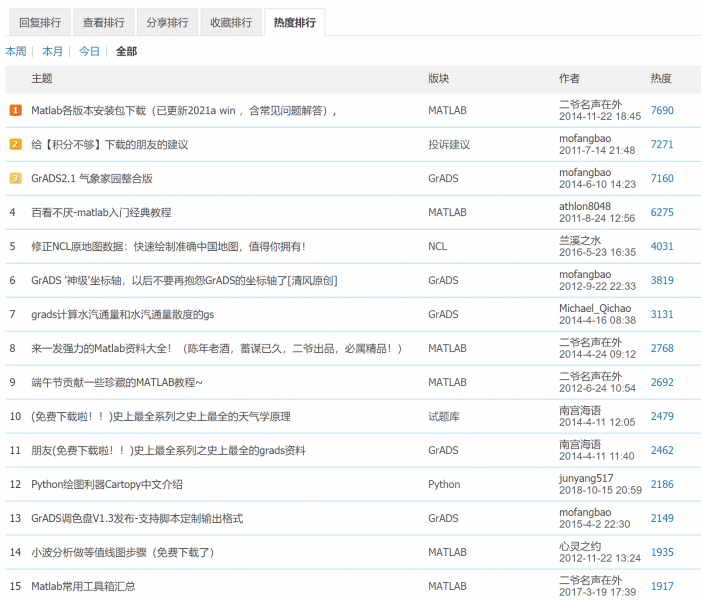Filter ranking by 本周
The width and height of the screenshot is (701, 600).
click(x=16, y=51)
